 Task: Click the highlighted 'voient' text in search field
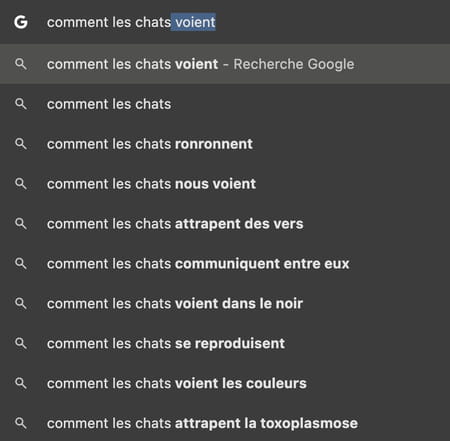195,22
